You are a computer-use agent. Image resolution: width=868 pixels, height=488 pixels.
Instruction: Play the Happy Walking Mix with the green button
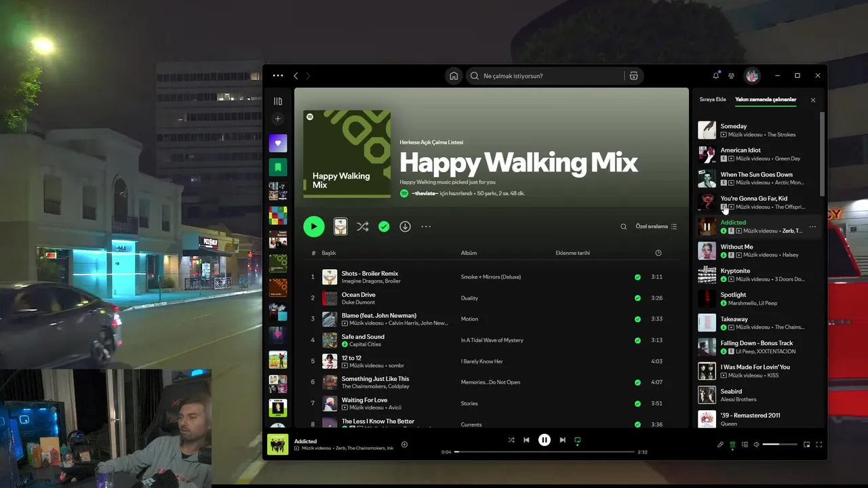314,226
